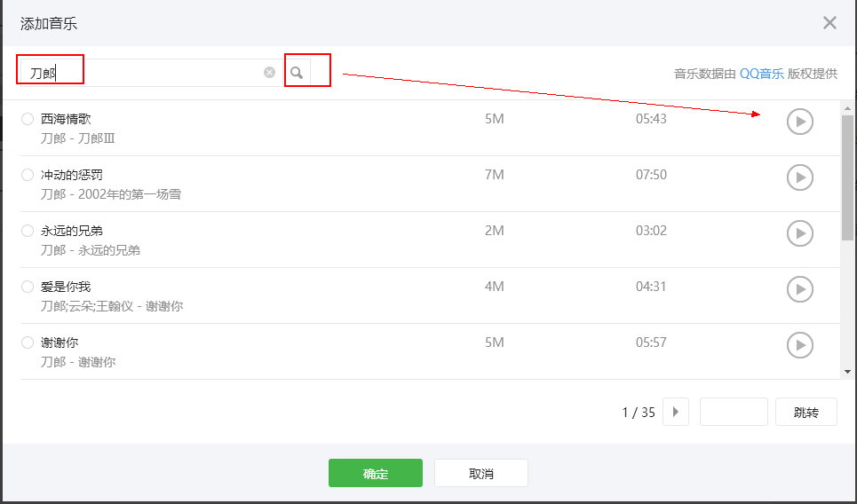
Task: Confirm with the green 确定 button
Action: coord(376,473)
